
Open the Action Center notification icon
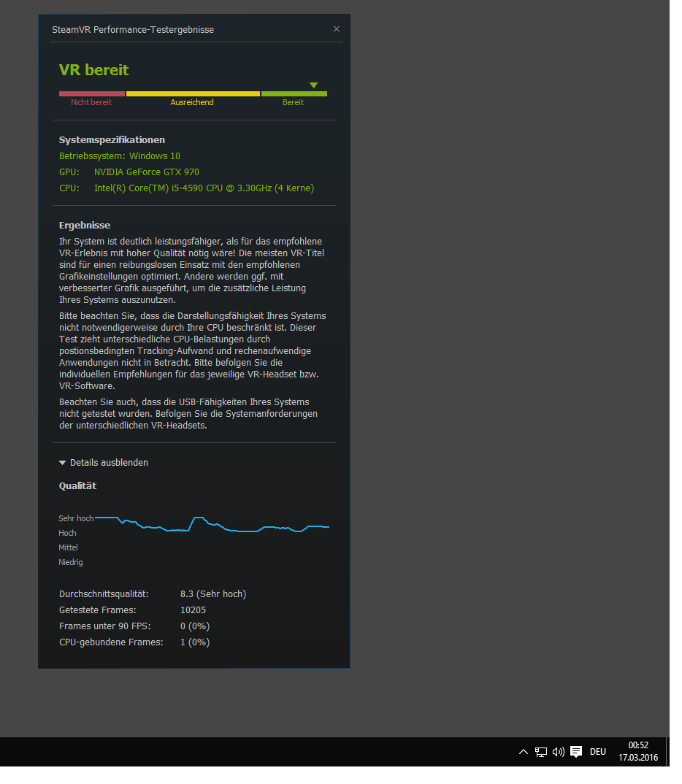click(x=576, y=751)
